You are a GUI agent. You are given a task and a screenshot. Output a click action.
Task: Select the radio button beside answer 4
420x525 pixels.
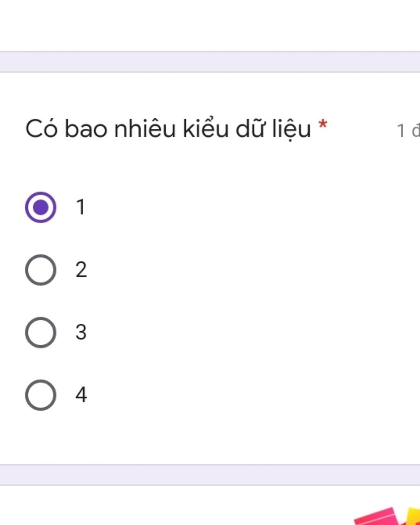tap(41, 395)
